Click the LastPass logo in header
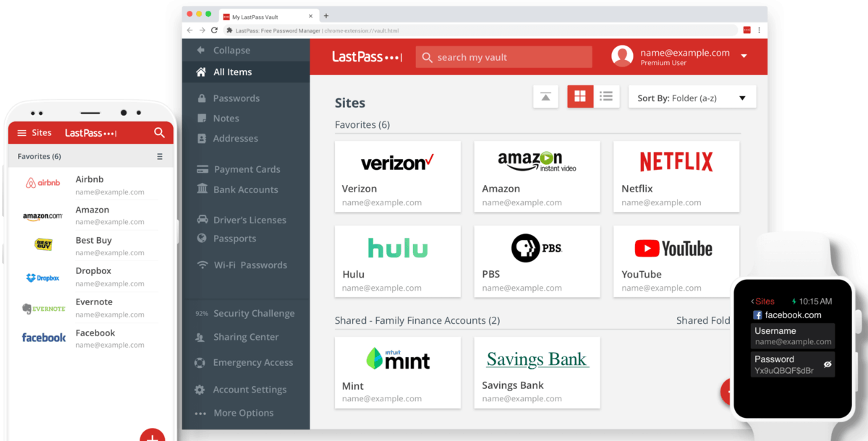 pyautogui.click(x=367, y=57)
